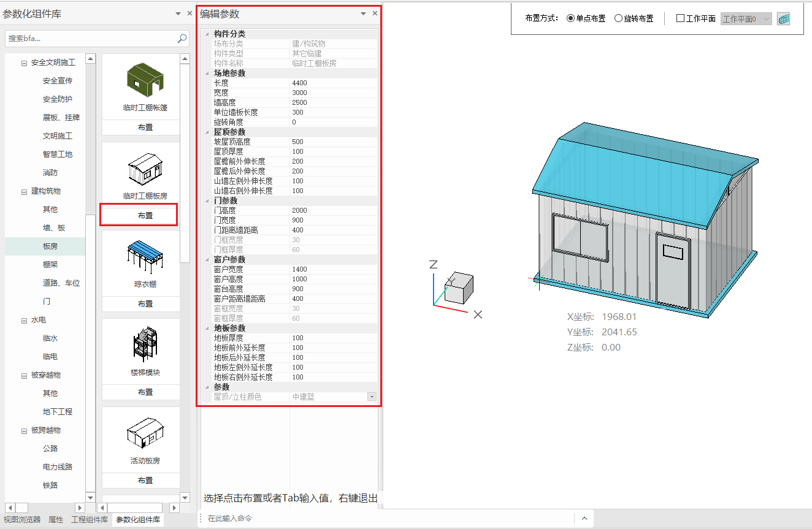Switch to the 视图浏览器 tab

(x=22, y=519)
